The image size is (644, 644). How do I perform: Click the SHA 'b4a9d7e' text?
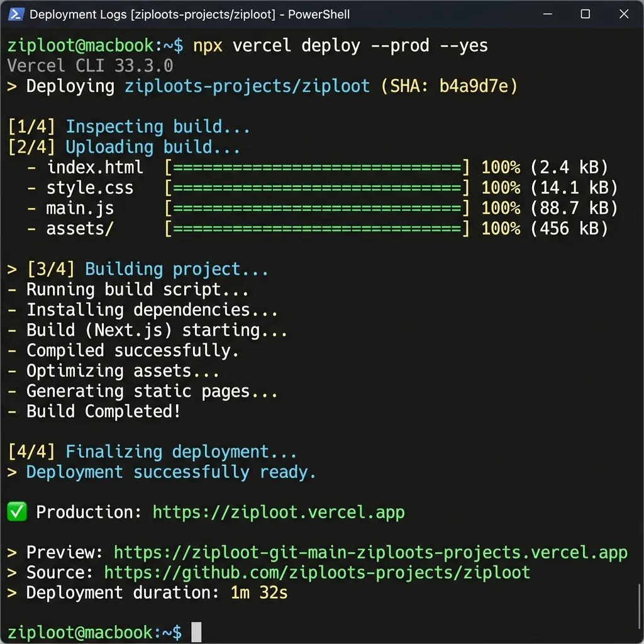point(474,86)
